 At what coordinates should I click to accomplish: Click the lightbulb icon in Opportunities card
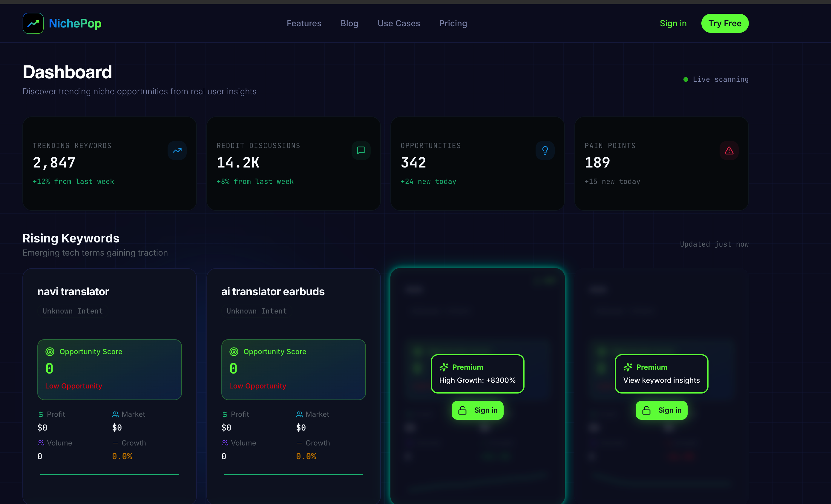(x=545, y=150)
